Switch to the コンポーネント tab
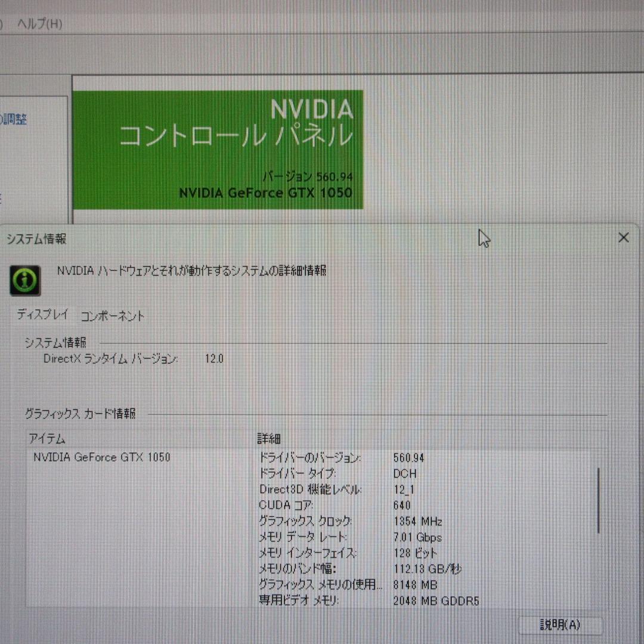This screenshot has height=644, width=644. pos(113,316)
